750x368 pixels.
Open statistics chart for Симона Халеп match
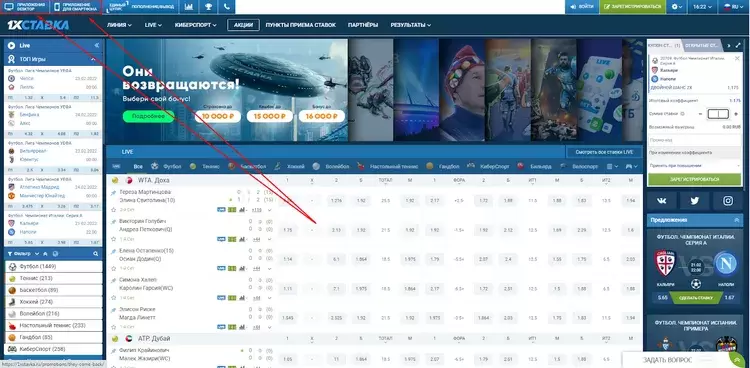242,298
